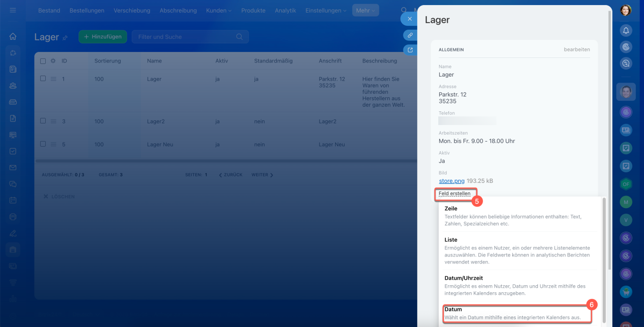Open the Einstellungen dropdown menu
The height and width of the screenshot is (327, 644).
coord(326,11)
